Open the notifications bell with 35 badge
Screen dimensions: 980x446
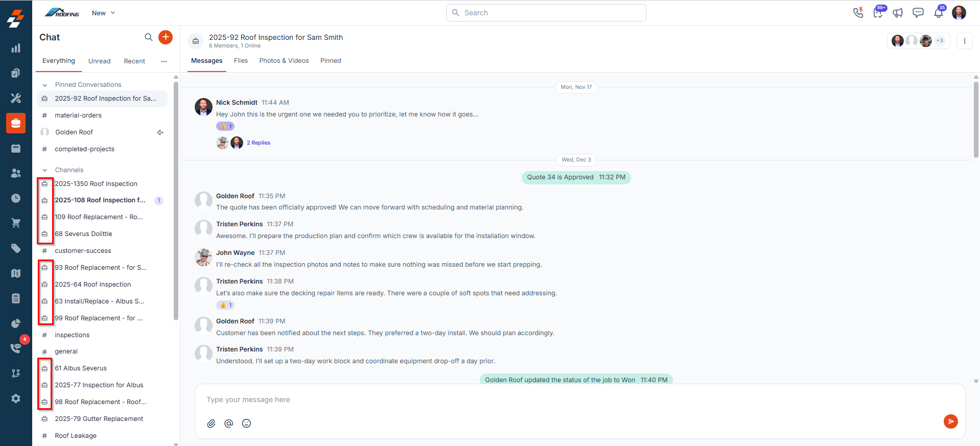tap(939, 13)
